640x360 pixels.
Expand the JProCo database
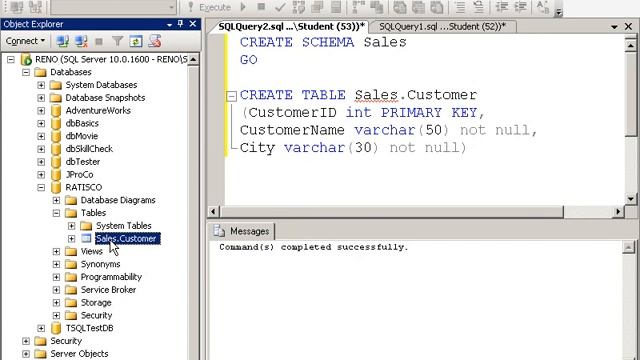click(x=41, y=175)
